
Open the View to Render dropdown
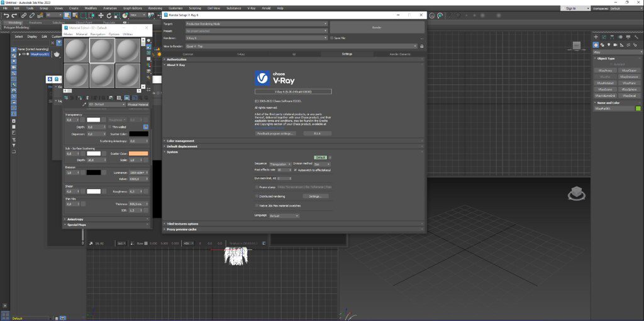point(301,47)
